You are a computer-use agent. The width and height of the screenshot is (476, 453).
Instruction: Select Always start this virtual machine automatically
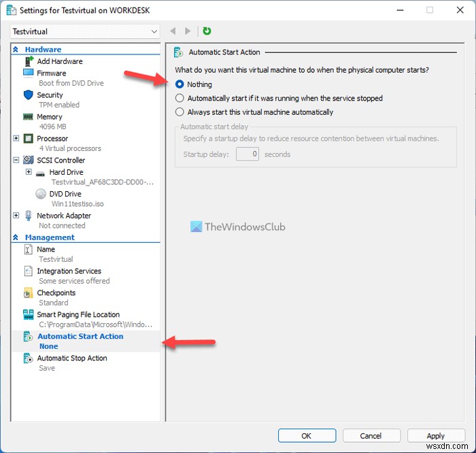click(180, 112)
